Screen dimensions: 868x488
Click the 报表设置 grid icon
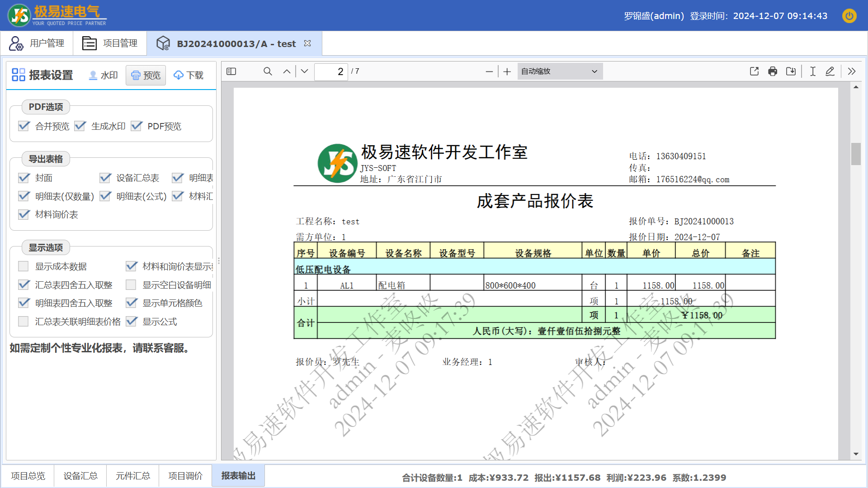click(x=19, y=75)
